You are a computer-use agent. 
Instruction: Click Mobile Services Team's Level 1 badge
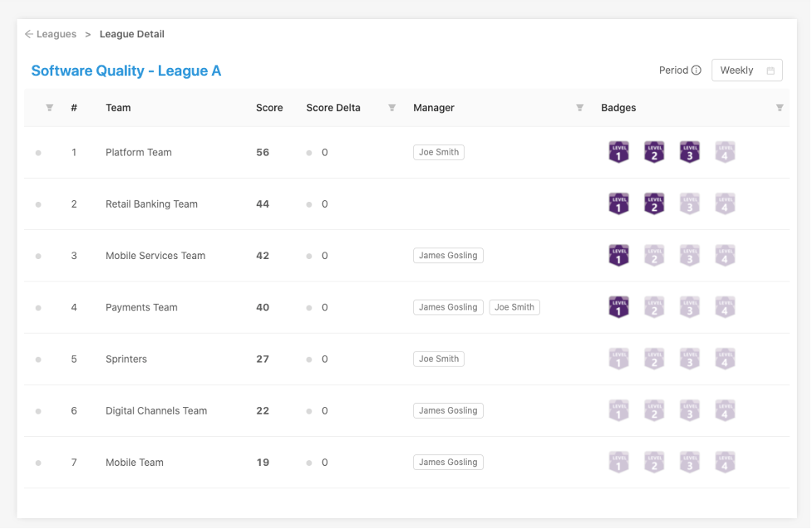pos(618,256)
